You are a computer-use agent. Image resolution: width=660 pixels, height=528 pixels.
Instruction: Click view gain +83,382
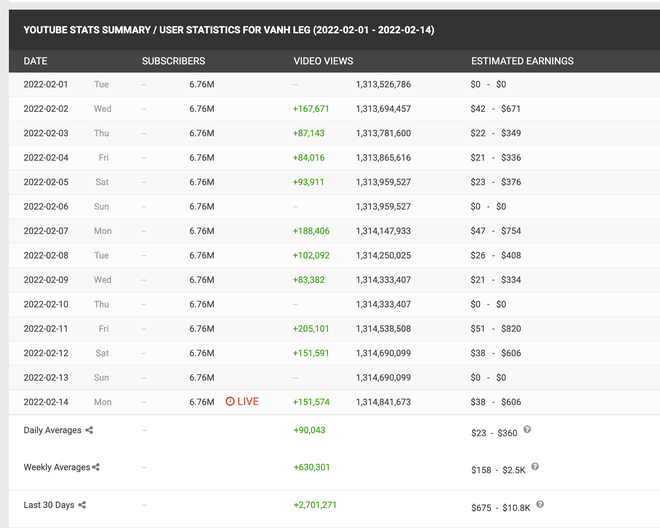pos(309,280)
